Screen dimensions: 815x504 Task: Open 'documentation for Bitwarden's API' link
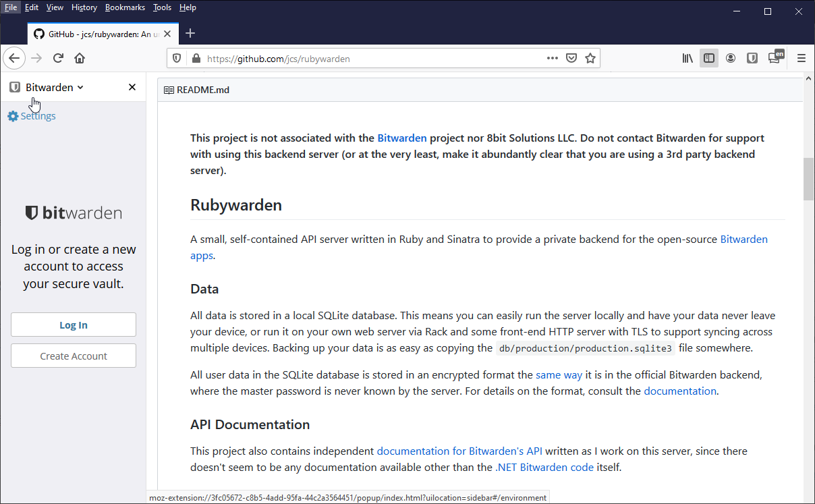[459, 451]
